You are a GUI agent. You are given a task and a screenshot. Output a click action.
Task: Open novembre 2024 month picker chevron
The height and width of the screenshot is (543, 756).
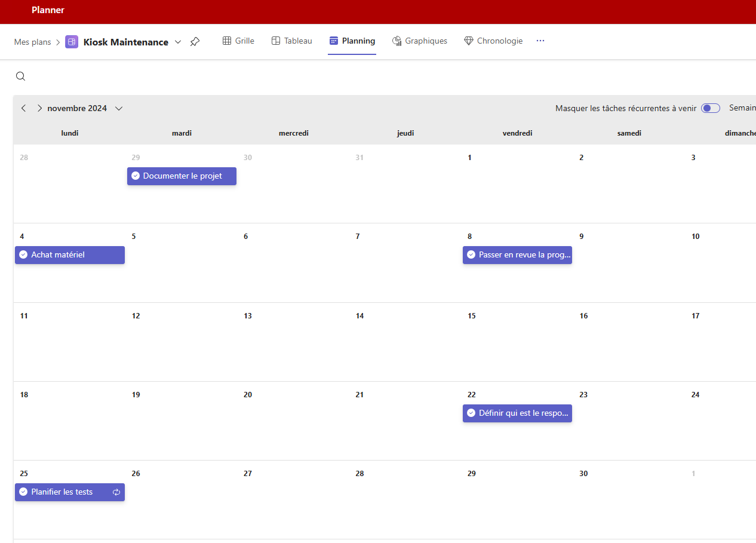[x=119, y=108]
